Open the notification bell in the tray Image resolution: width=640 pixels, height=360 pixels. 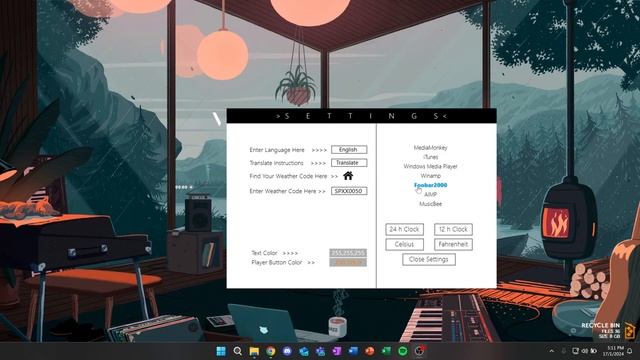click(x=630, y=351)
